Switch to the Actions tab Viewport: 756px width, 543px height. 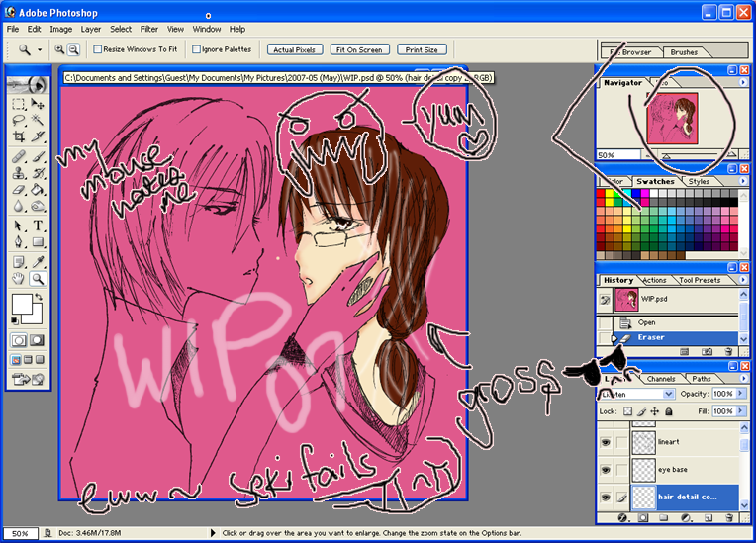coord(654,280)
